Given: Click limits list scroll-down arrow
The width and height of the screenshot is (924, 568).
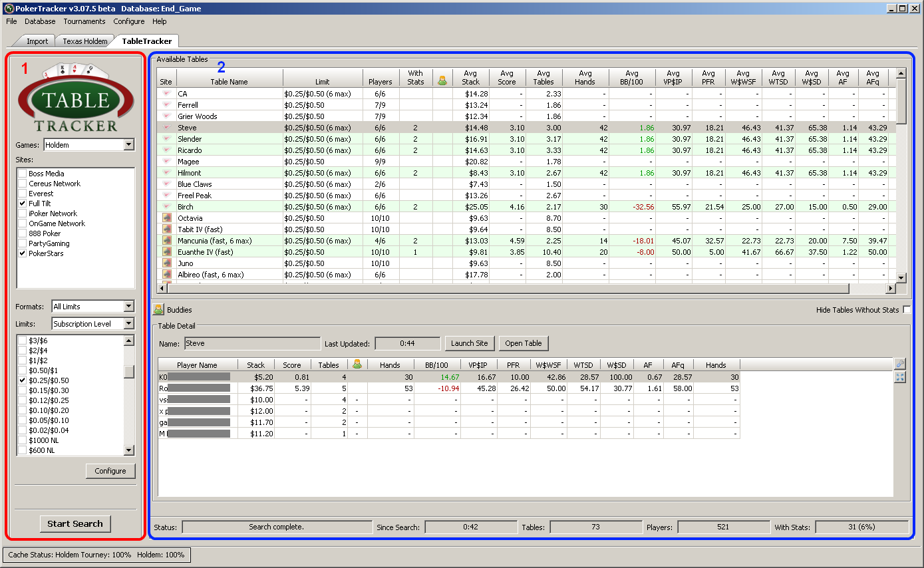Looking at the screenshot, I should (129, 450).
